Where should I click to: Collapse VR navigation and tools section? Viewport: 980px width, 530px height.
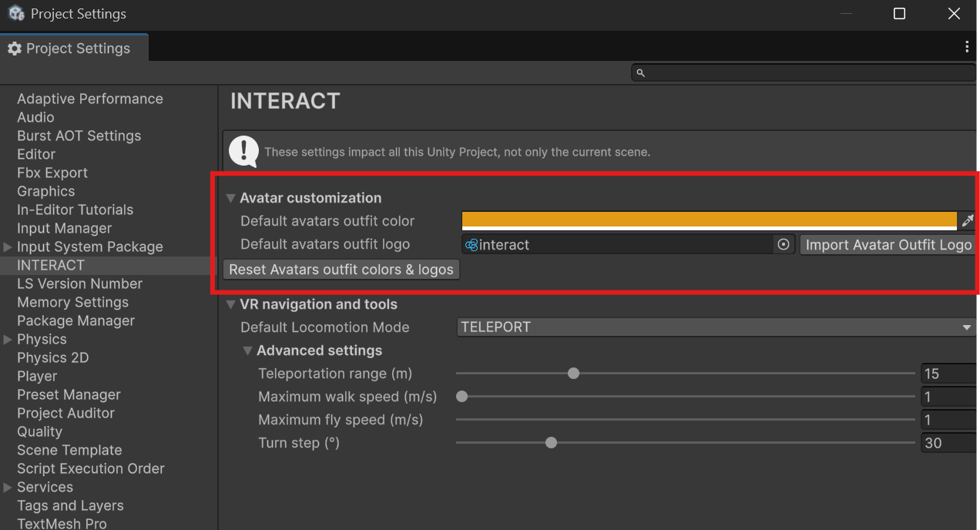coord(230,304)
